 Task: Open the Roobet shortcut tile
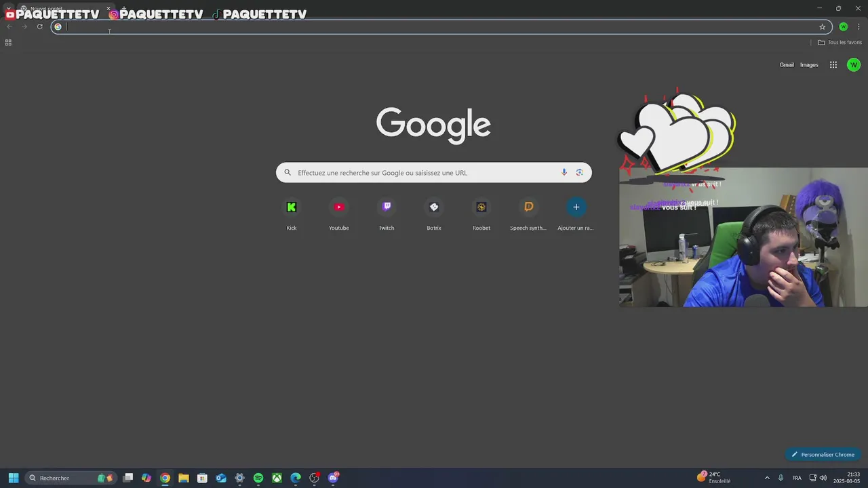click(481, 214)
